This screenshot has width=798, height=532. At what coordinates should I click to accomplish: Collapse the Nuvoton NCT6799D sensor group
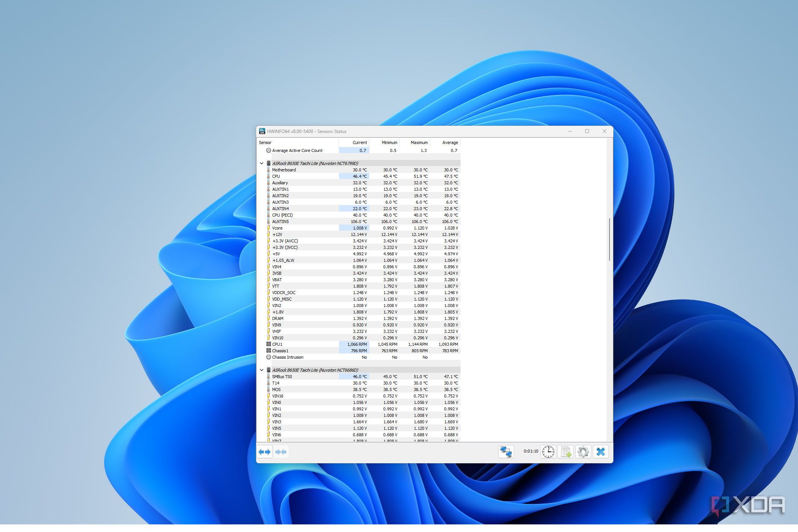click(x=261, y=163)
